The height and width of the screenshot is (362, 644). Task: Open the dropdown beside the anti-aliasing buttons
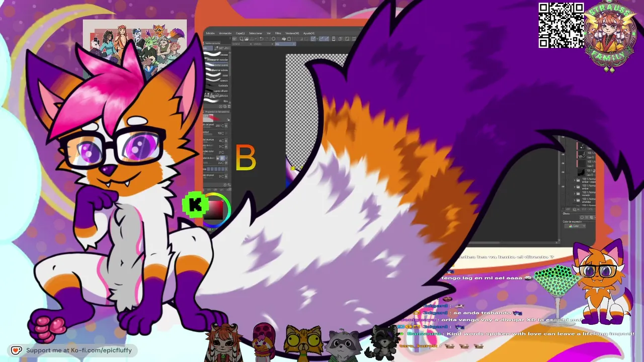226,158
